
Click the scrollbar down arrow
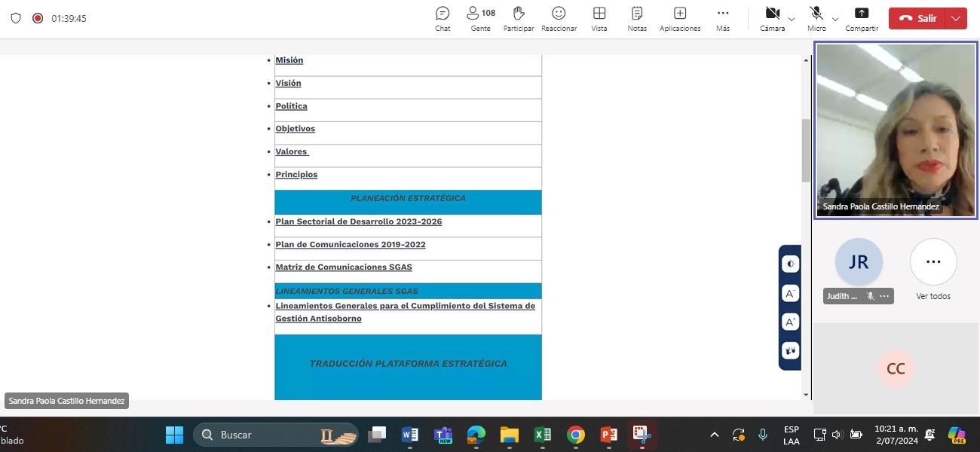click(806, 395)
